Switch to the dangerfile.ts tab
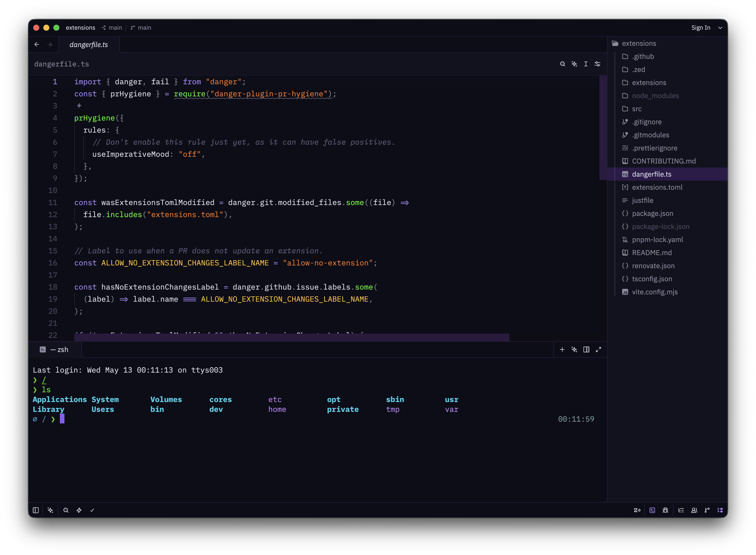 pos(89,45)
